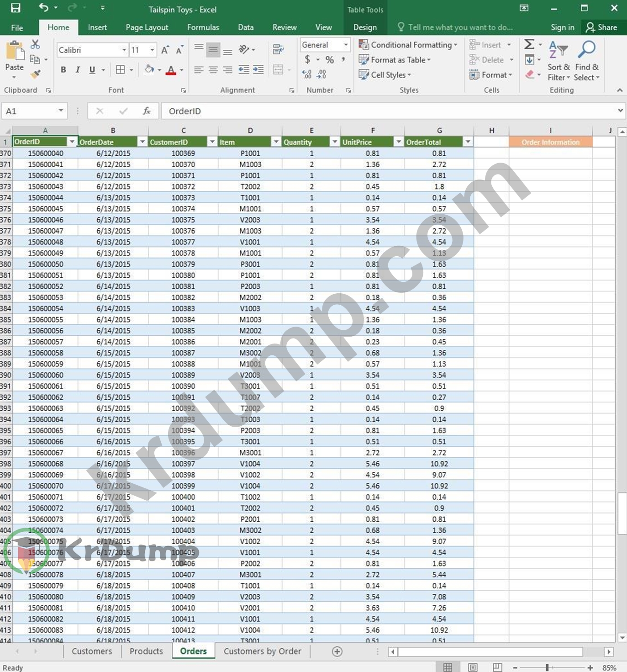The width and height of the screenshot is (627, 672).
Task: Open the OrderTotal column filter dropdown
Action: tap(468, 142)
